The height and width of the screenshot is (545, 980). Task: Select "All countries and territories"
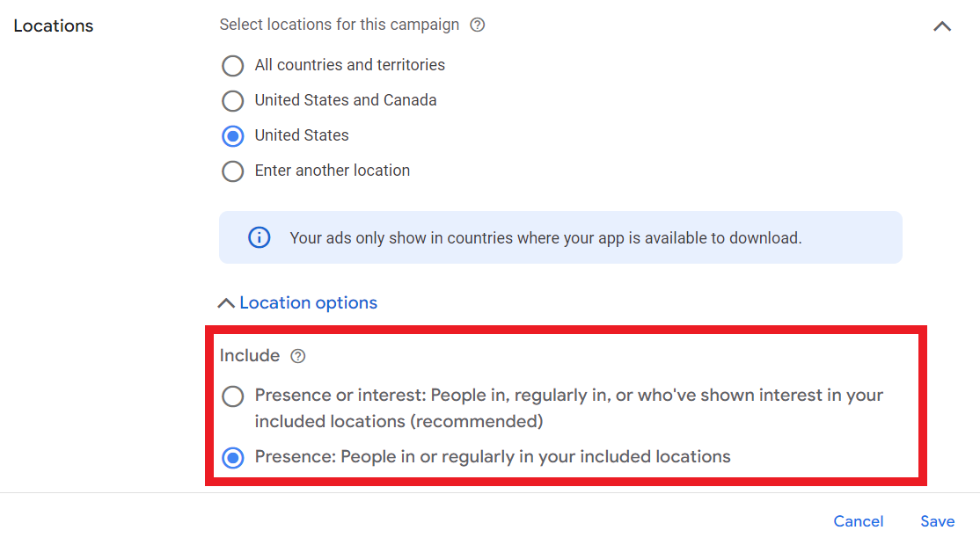coord(232,65)
